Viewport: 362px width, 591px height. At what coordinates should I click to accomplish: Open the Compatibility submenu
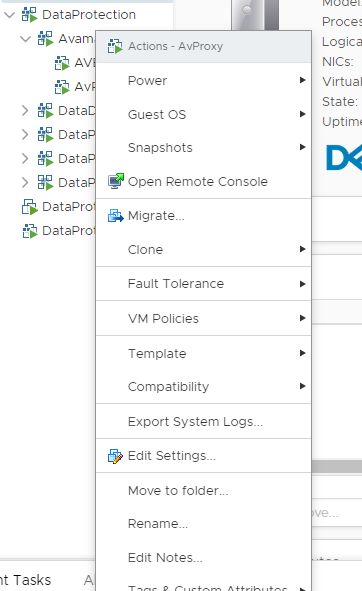[x=204, y=386]
